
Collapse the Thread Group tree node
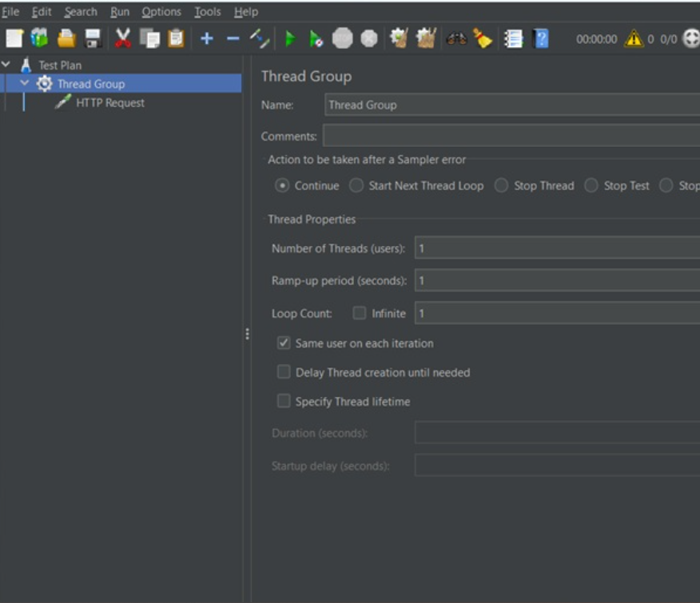pos(25,83)
